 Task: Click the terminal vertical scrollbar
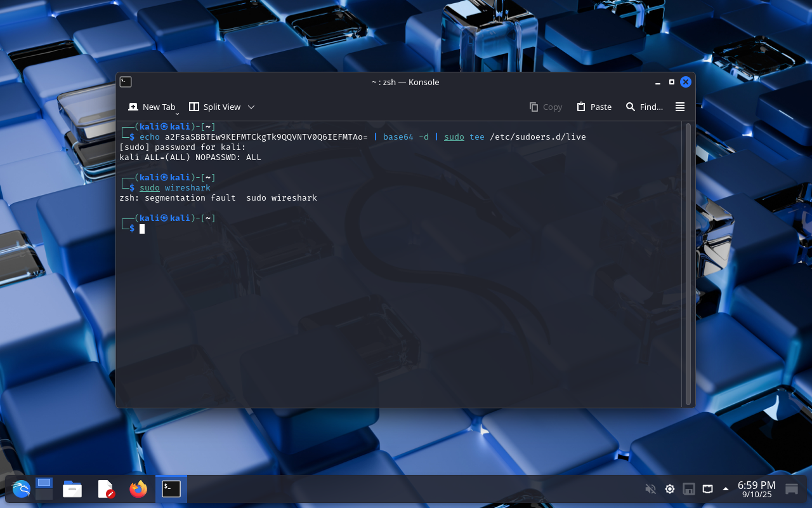pyautogui.click(x=688, y=264)
